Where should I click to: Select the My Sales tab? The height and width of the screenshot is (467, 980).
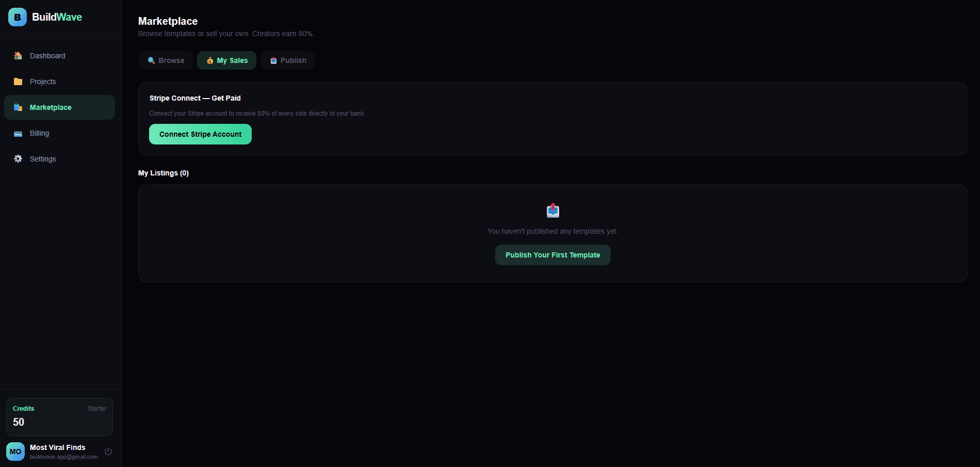(226, 60)
